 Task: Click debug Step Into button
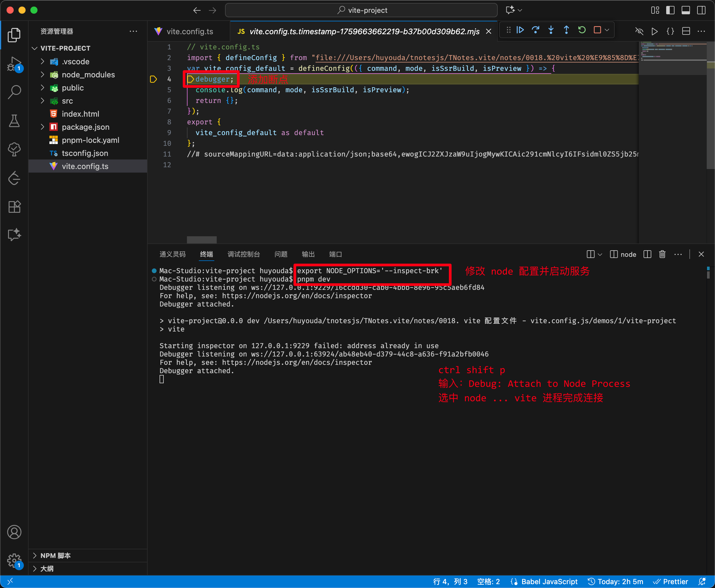click(x=551, y=30)
